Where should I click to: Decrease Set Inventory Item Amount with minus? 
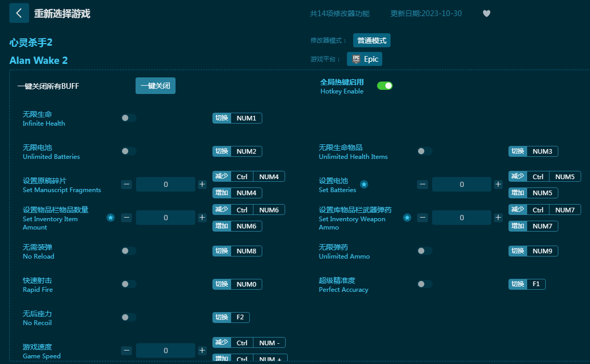pos(126,218)
